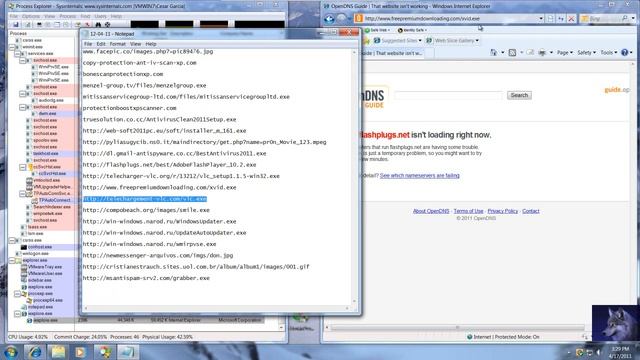The width and height of the screenshot is (640, 360).
Task: Click Internet Explorer's Forward arrow button
Action: [x=342, y=18]
